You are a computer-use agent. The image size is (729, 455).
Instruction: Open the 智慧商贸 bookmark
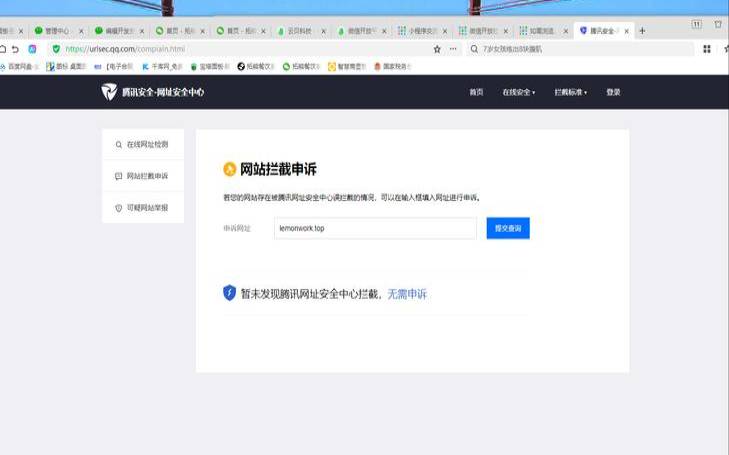point(347,66)
